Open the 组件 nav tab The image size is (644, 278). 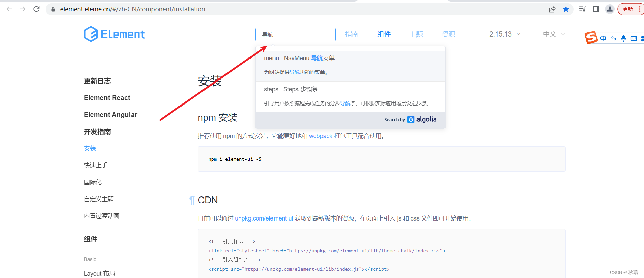point(384,34)
